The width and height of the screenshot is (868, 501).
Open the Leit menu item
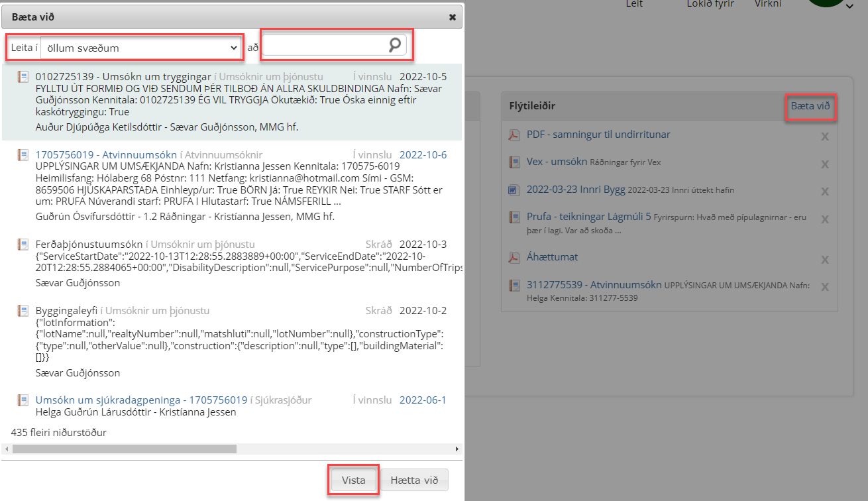(635, 4)
